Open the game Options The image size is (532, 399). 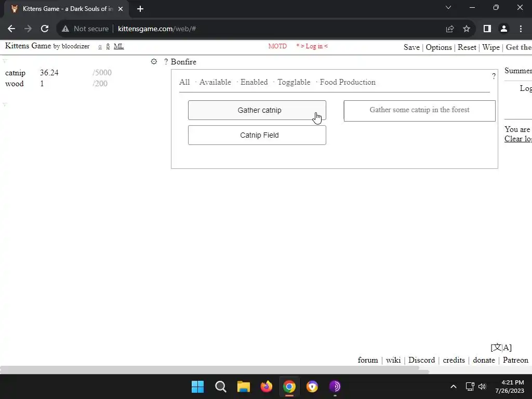[x=438, y=47]
